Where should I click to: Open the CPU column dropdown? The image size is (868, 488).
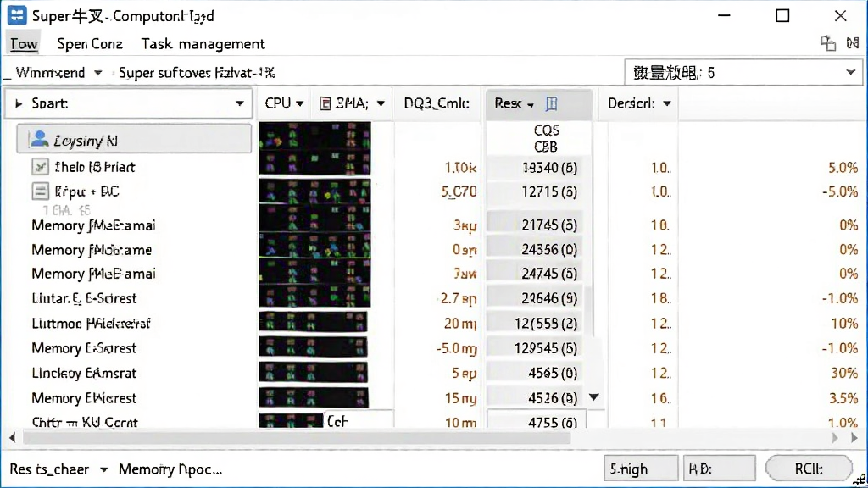click(299, 103)
